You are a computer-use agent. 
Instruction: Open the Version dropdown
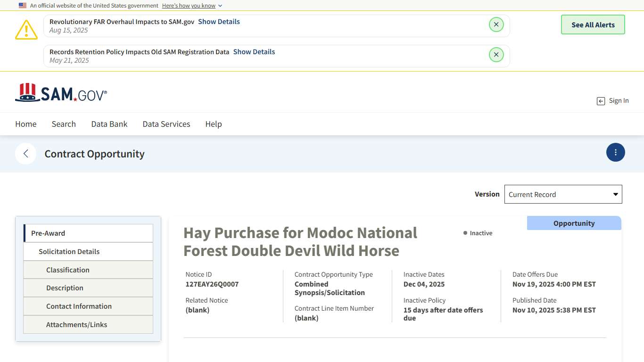563,194
